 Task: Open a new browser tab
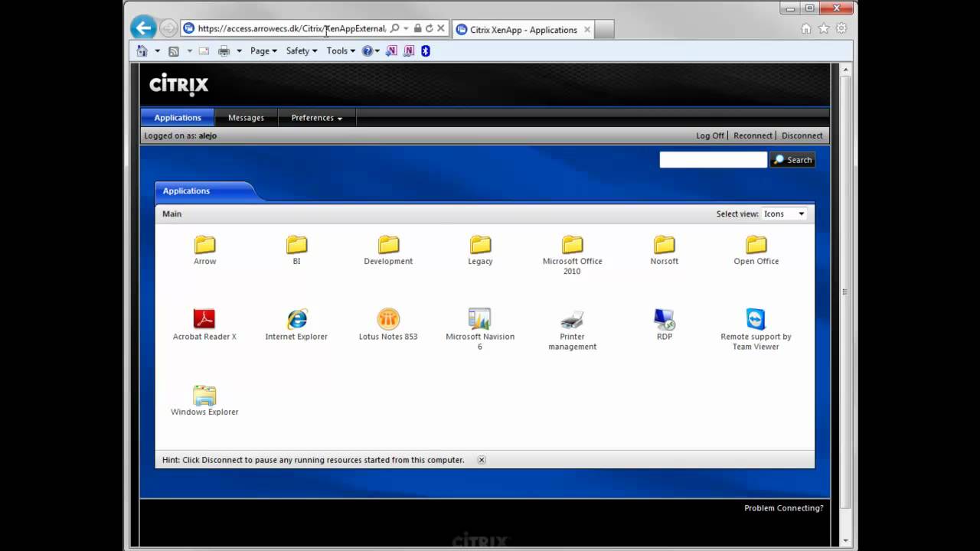tap(604, 30)
